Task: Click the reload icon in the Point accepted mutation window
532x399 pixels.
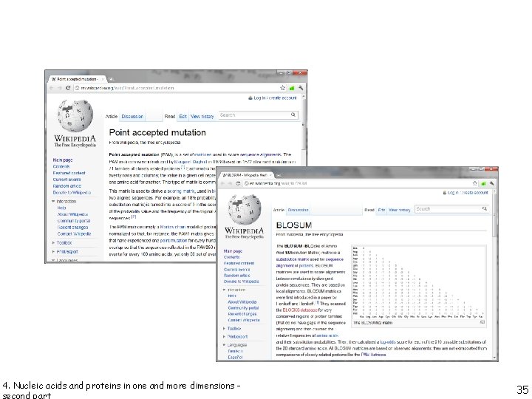Action: click(x=68, y=88)
